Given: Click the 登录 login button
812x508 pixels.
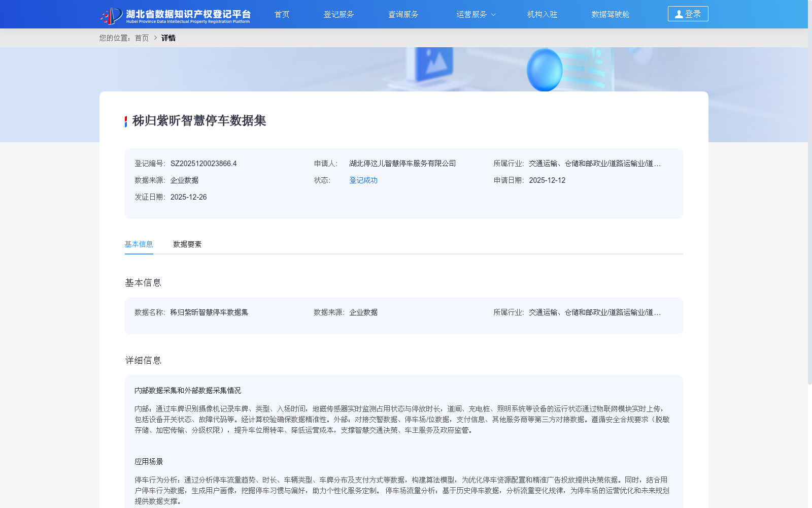Looking at the screenshot, I should point(688,14).
